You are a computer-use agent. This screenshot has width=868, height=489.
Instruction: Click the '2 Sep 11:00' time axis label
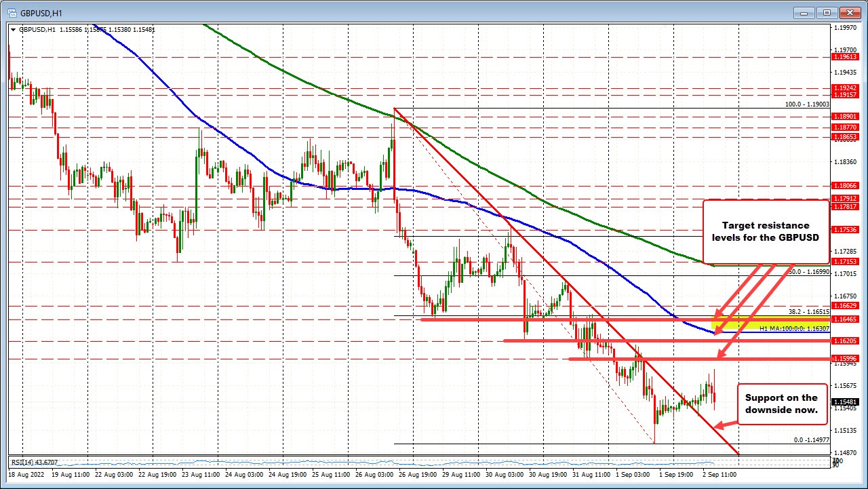pyautogui.click(x=719, y=475)
